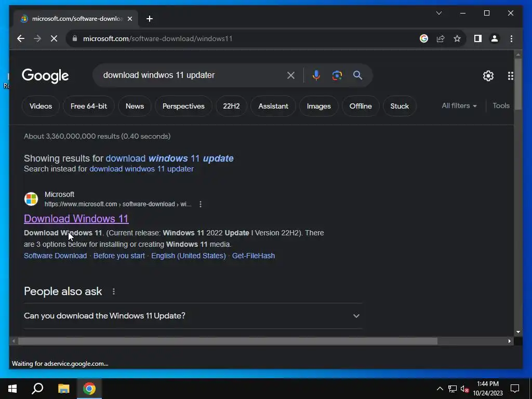The height and width of the screenshot is (399, 532).
Task: Open the tab search dropdown chevron
Action: pos(438,13)
